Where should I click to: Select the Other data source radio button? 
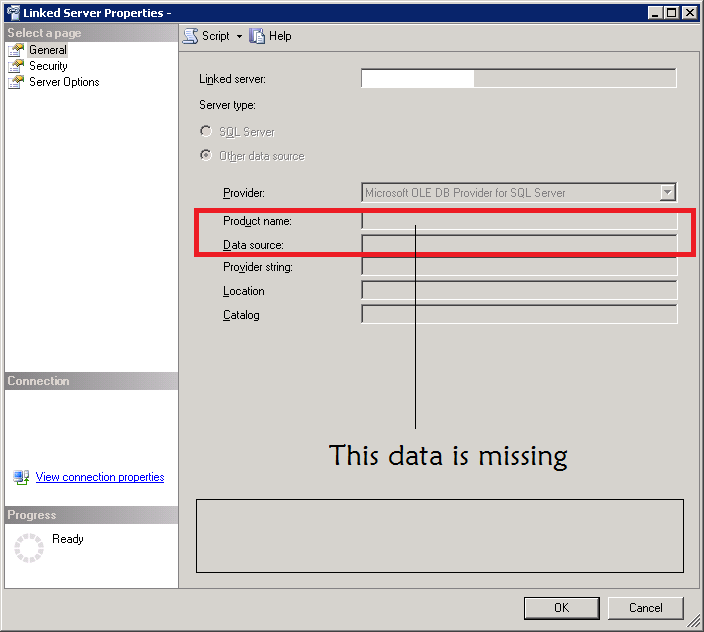(206, 155)
